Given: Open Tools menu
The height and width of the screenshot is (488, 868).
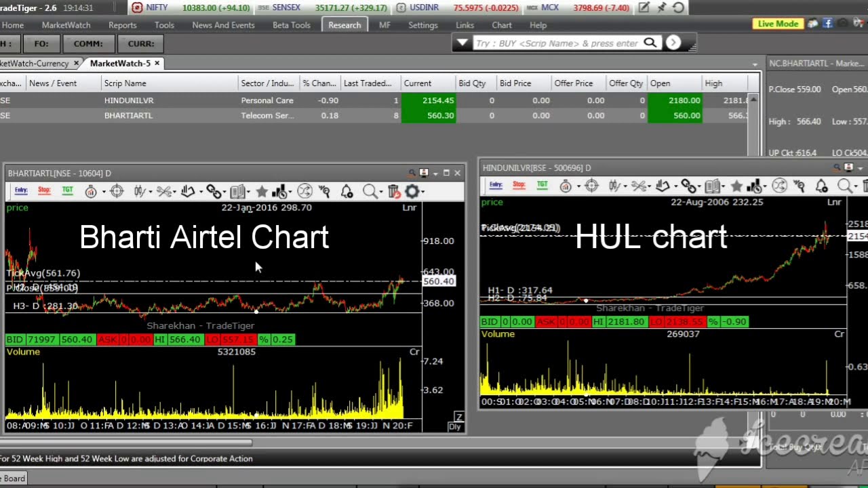Looking at the screenshot, I should (x=164, y=25).
